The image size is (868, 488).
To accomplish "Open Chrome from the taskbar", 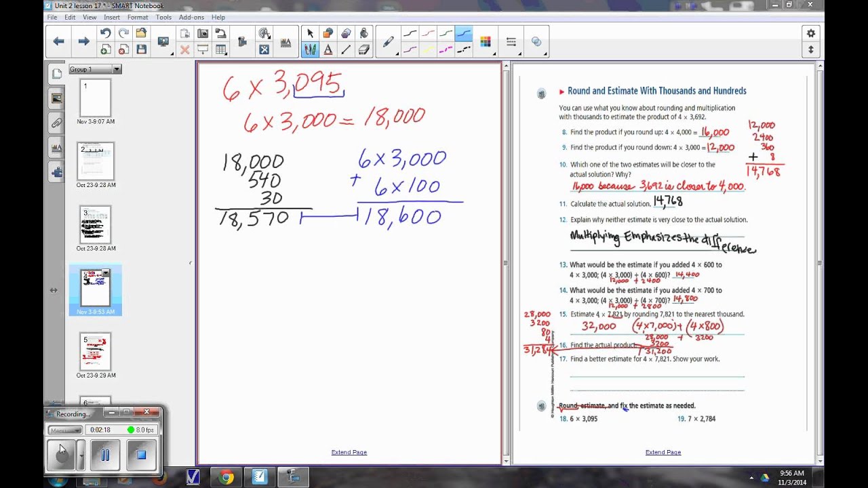I will coord(226,477).
